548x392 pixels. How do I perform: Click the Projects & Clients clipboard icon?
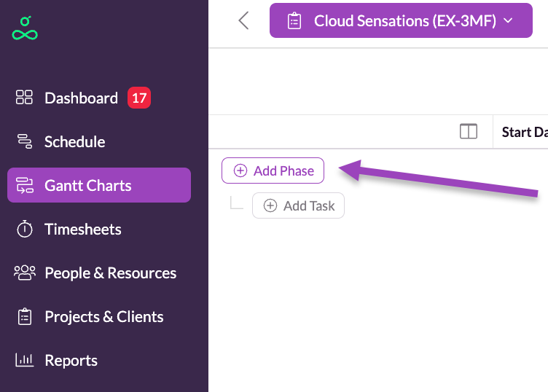coord(25,316)
